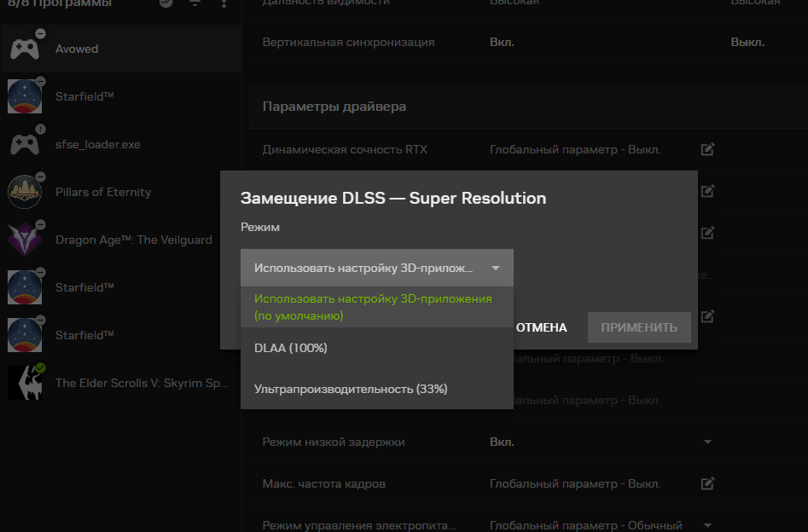Edit the Макс. частота кадров setting

(707, 483)
